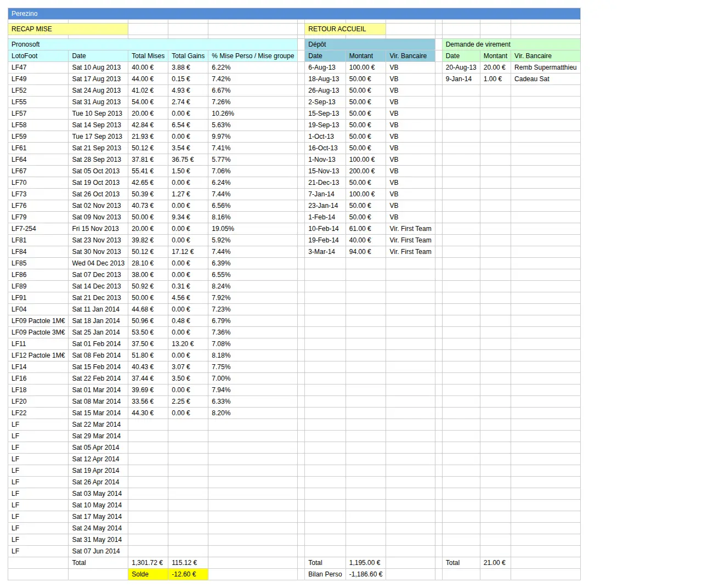Click the 28.10 € stake cell
This screenshot has height=588, width=702.
click(148, 263)
